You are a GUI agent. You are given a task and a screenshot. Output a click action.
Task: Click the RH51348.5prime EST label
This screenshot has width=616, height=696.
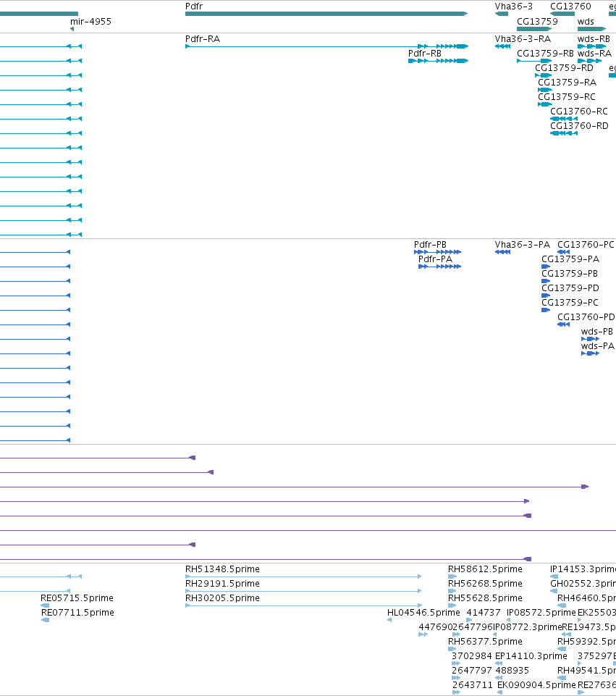tap(222, 569)
